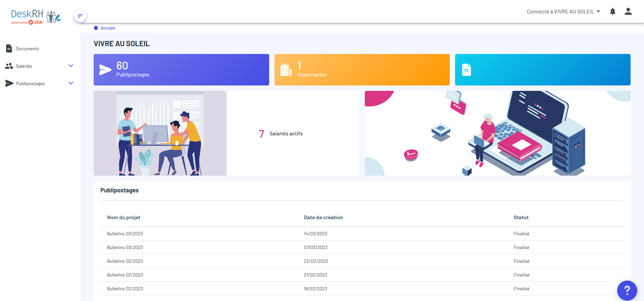Image resolution: width=644 pixels, height=301 pixels.
Task: Expand the Publipostages sidebar chevron
Action: (71, 83)
